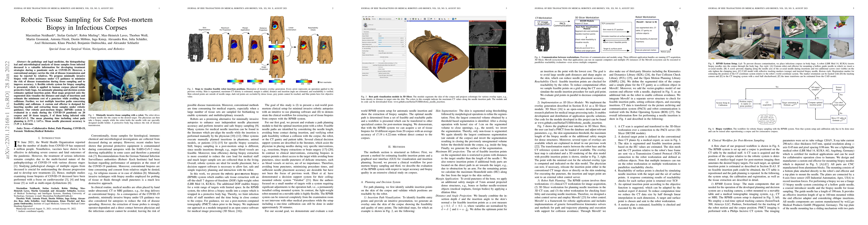Open the Help menu in the Slicer screenshot
Viewport: 868px width, 225px height.
373,17
